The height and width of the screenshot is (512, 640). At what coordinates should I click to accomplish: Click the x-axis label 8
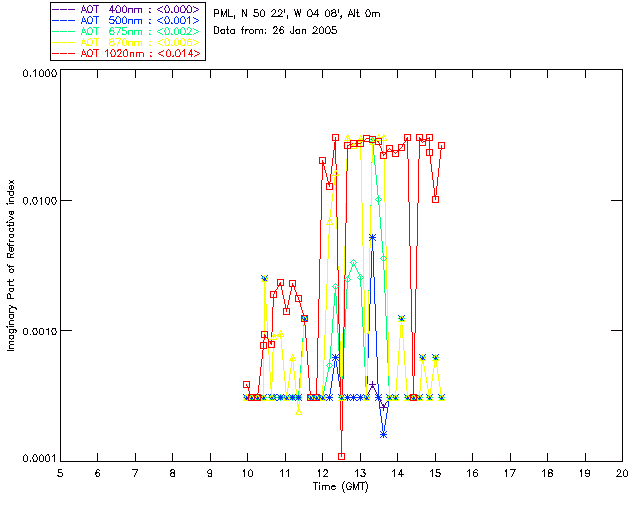click(x=173, y=473)
